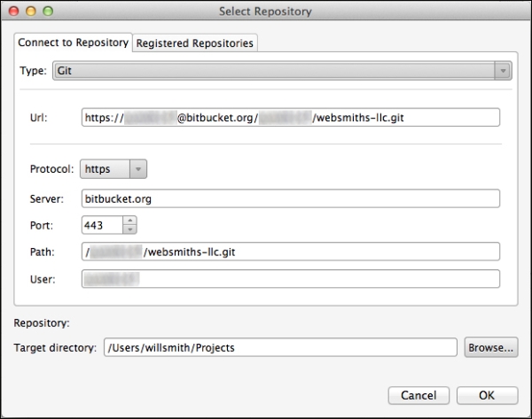Confirm with the OK button

487,395
